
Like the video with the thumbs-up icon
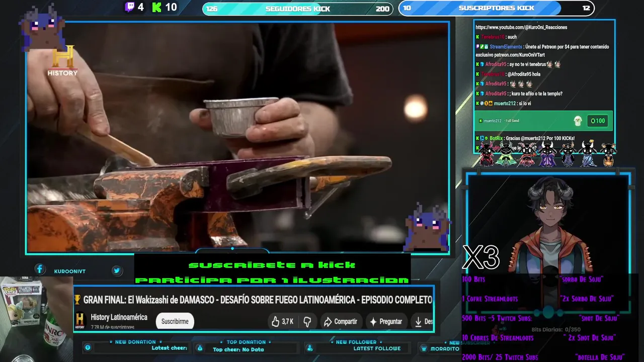275,321
